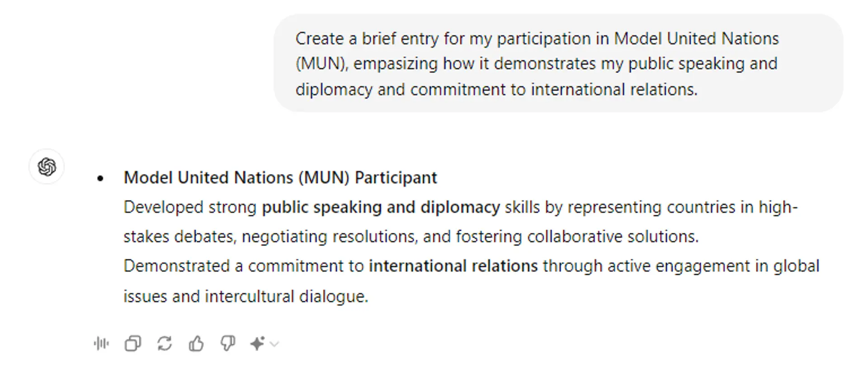
Task: Copy the response with the copy icon
Action: pos(133,344)
